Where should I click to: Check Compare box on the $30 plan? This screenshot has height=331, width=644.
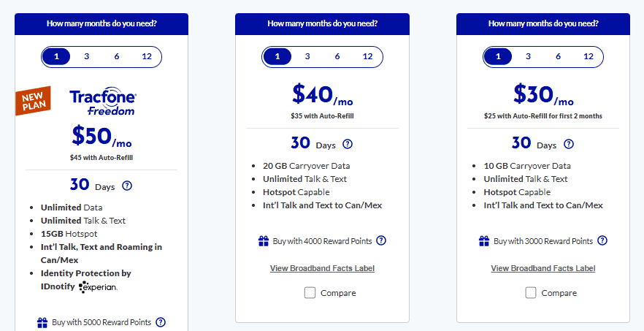click(531, 293)
